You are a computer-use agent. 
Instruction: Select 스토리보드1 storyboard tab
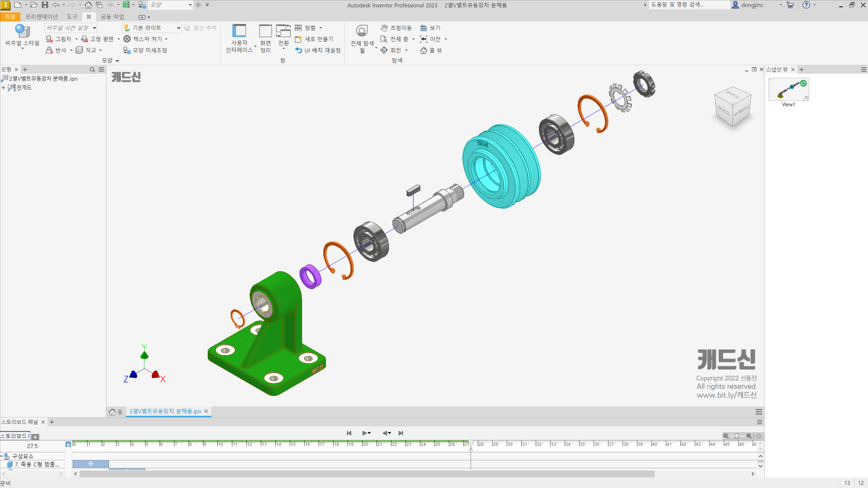pyautogui.click(x=15, y=436)
